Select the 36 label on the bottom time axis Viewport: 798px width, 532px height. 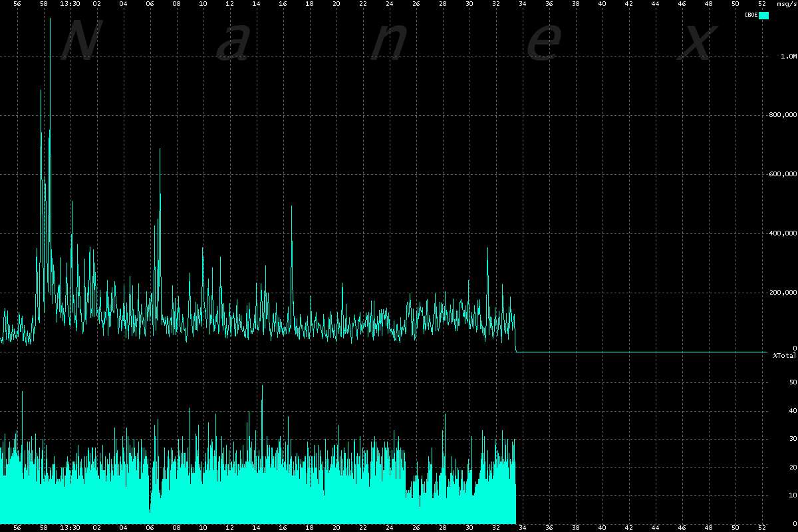pyautogui.click(x=549, y=528)
